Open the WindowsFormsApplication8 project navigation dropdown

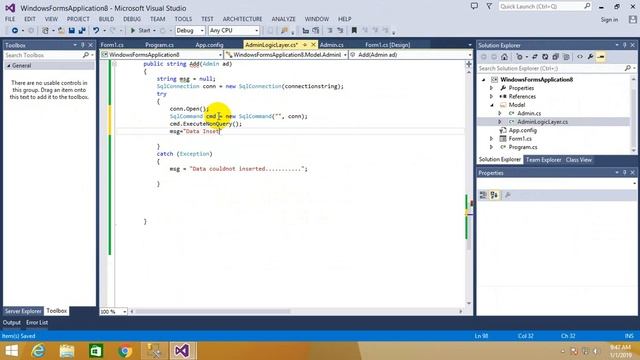tap(162, 55)
